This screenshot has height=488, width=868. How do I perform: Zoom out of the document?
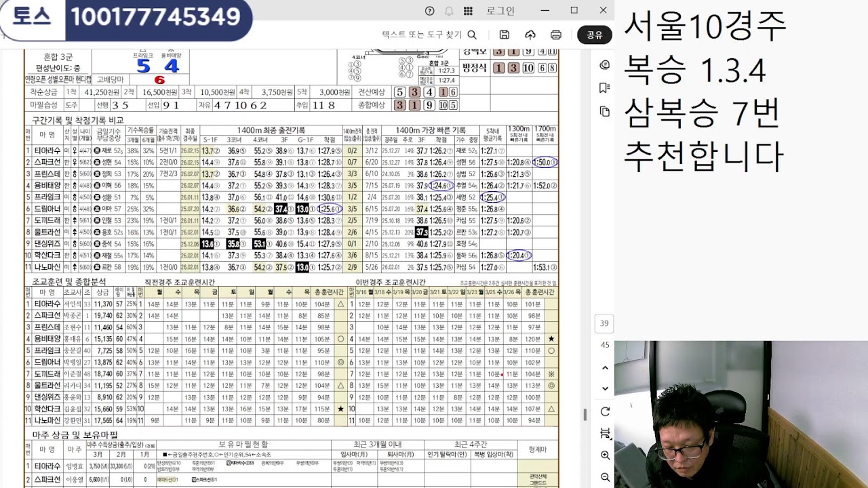click(605, 477)
